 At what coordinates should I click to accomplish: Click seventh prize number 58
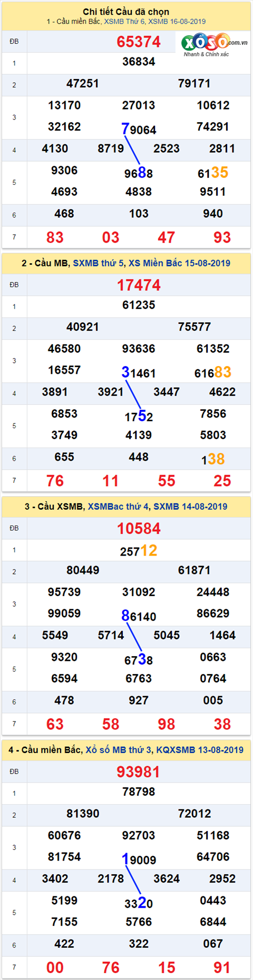tap(111, 724)
